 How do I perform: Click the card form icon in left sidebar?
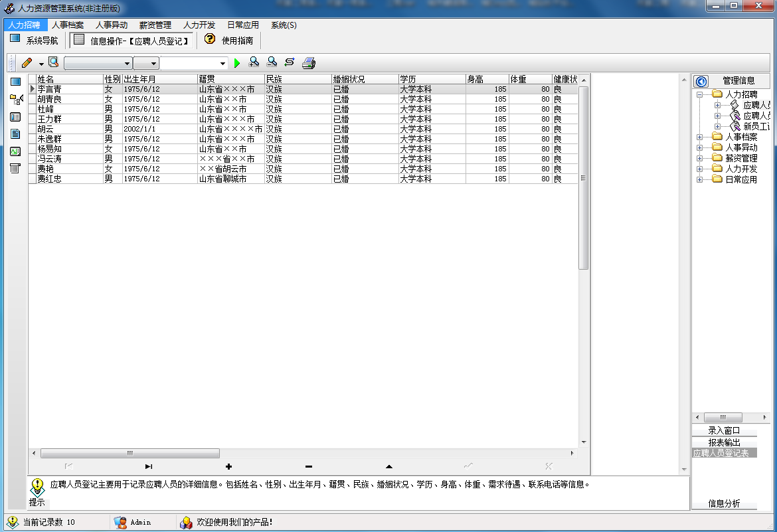[15, 117]
